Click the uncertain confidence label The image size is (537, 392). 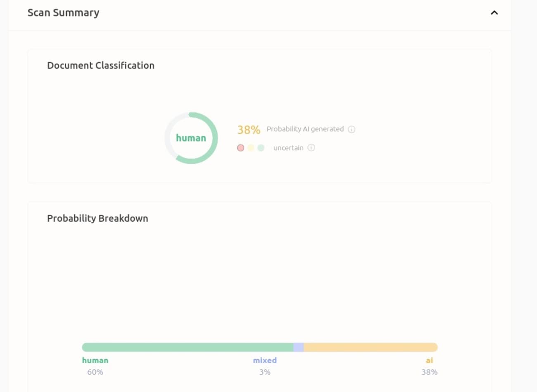click(288, 148)
